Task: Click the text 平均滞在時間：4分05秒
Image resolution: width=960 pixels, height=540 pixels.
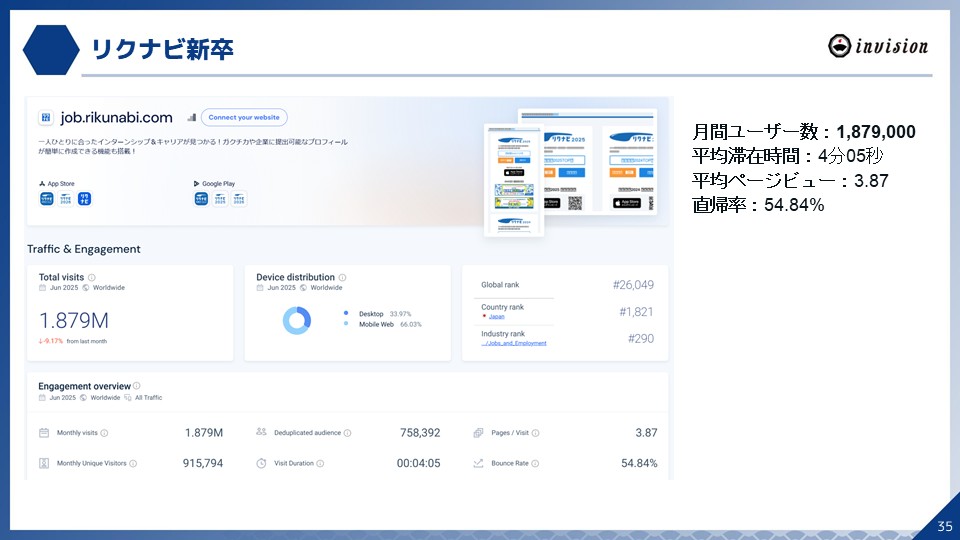Action: point(787,156)
